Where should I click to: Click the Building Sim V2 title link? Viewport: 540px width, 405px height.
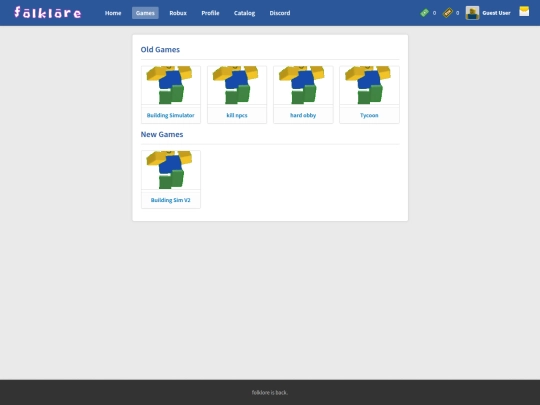point(170,200)
